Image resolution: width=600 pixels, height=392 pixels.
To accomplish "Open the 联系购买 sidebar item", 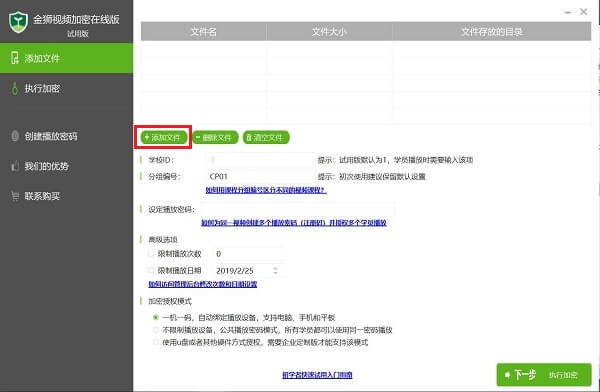I will [67, 196].
